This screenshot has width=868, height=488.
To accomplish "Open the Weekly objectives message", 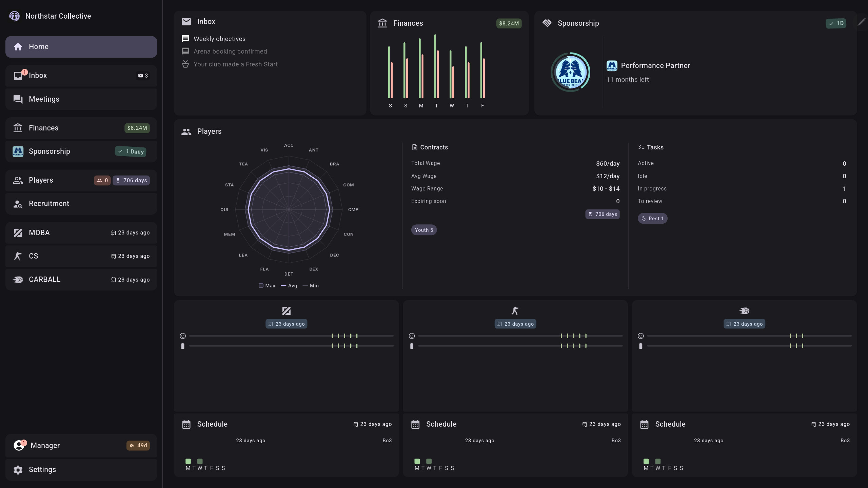I will [219, 39].
